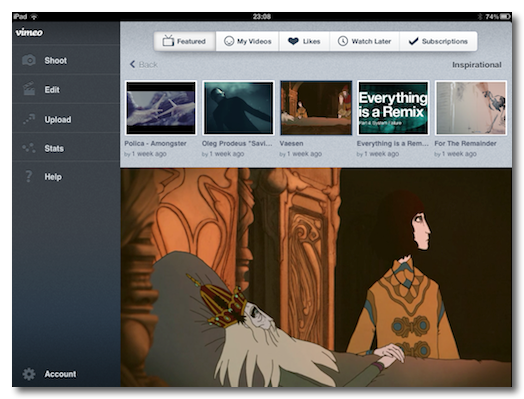Tap the Shoot camera icon
Viewport: 524px width, 399px height.
(x=29, y=60)
